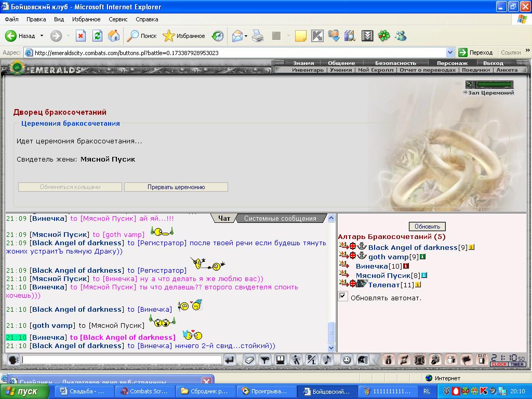Toggle the Обновлять автомат. checkbox

coord(343,296)
